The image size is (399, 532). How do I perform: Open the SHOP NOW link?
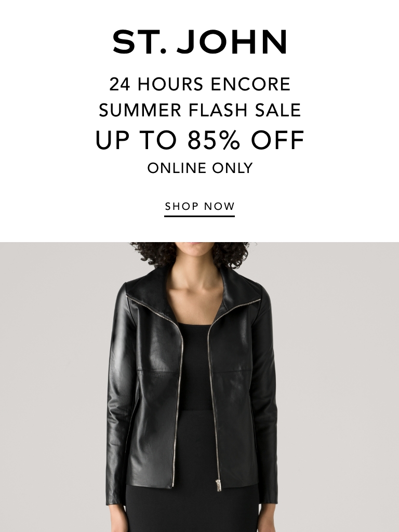[199, 206]
